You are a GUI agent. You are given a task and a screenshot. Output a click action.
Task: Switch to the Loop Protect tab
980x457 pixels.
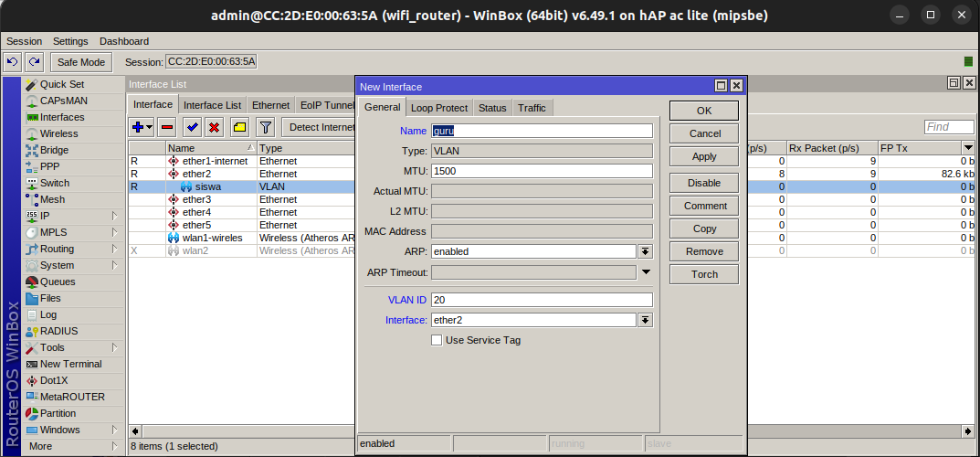pos(439,108)
